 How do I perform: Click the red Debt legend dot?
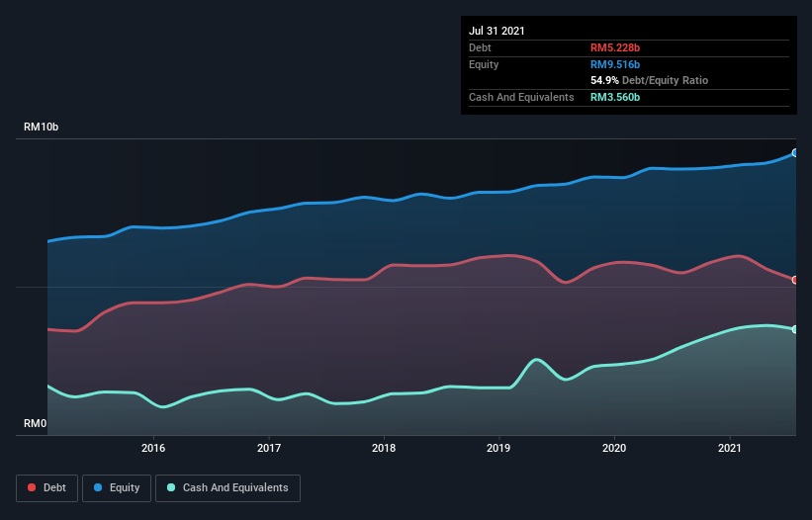pos(32,487)
